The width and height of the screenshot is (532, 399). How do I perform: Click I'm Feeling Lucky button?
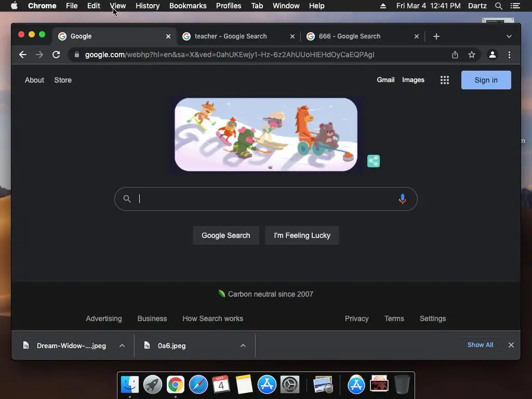point(302,235)
